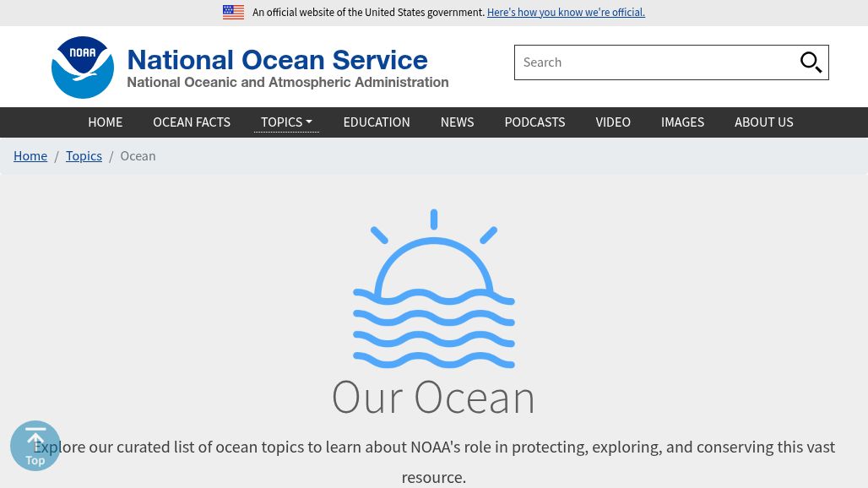Click the U.S. flag icon in the banner
868x488 pixels.
pos(233,12)
